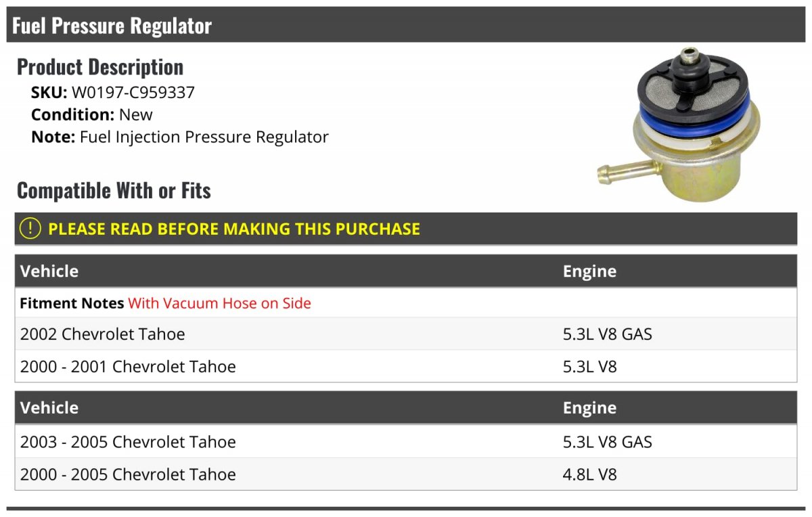Select the 2002 Chevrolet Tahoe row

tap(103, 334)
